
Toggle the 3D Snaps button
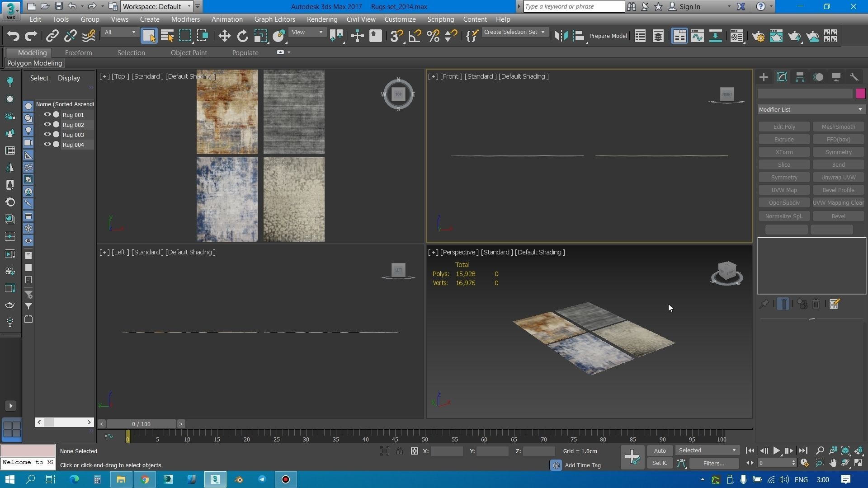[x=396, y=36]
